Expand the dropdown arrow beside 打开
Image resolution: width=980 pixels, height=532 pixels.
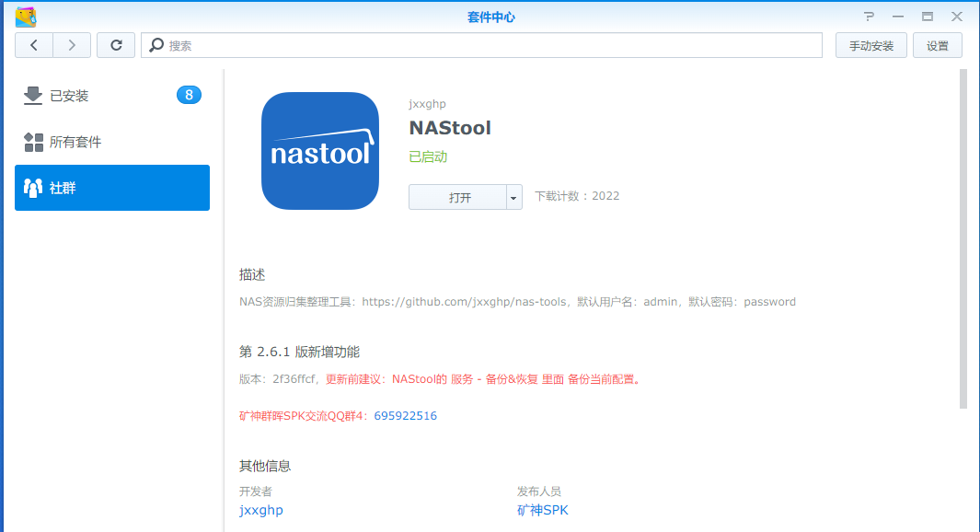pyautogui.click(x=514, y=197)
